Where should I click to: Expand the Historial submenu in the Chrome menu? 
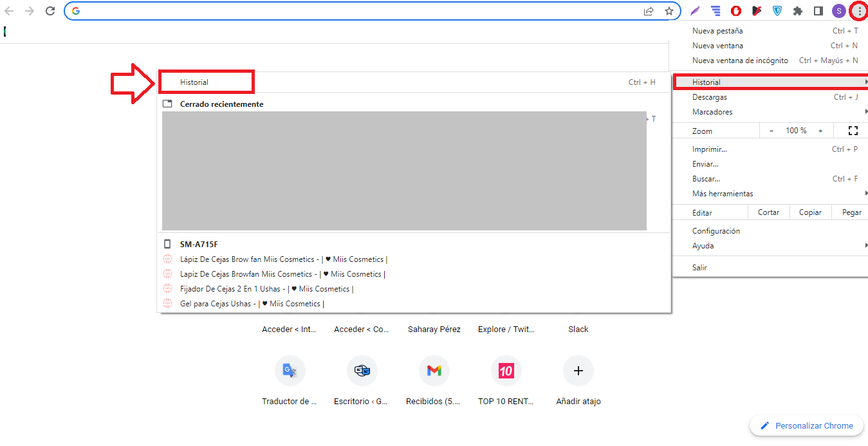click(x=770, y=82)
